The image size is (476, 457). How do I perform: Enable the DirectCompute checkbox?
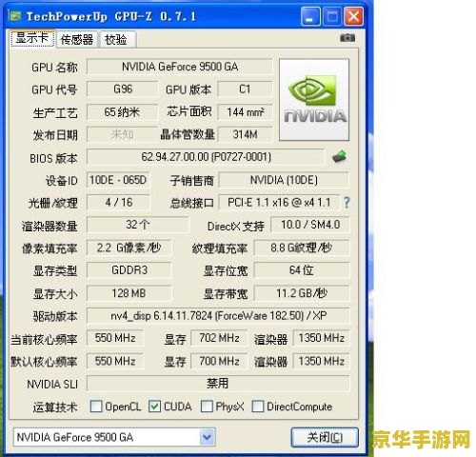pos(258,407)
